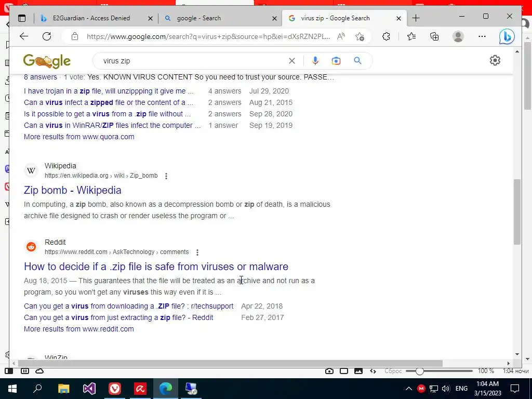This screenshot has width=532, height=399.
Task: Open the Favorites list icon
Action: [x=411, y=36]
